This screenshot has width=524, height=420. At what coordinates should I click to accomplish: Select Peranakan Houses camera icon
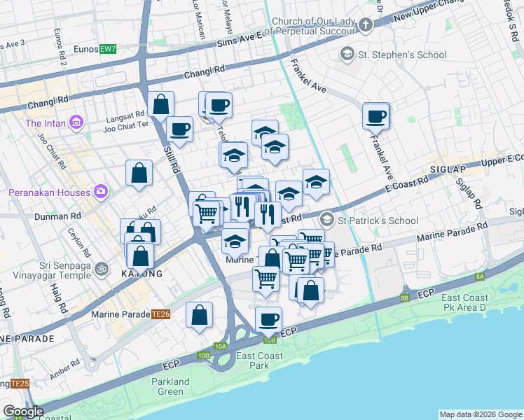coord(101,192)
